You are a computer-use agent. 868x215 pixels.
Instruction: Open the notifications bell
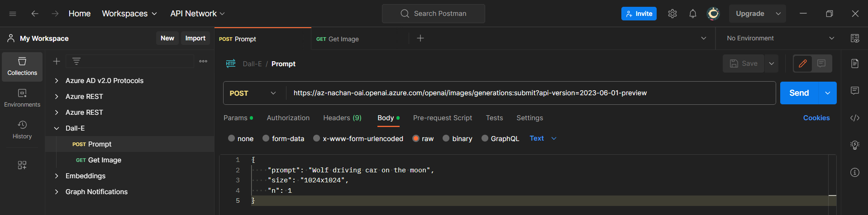tap(692, 14)
